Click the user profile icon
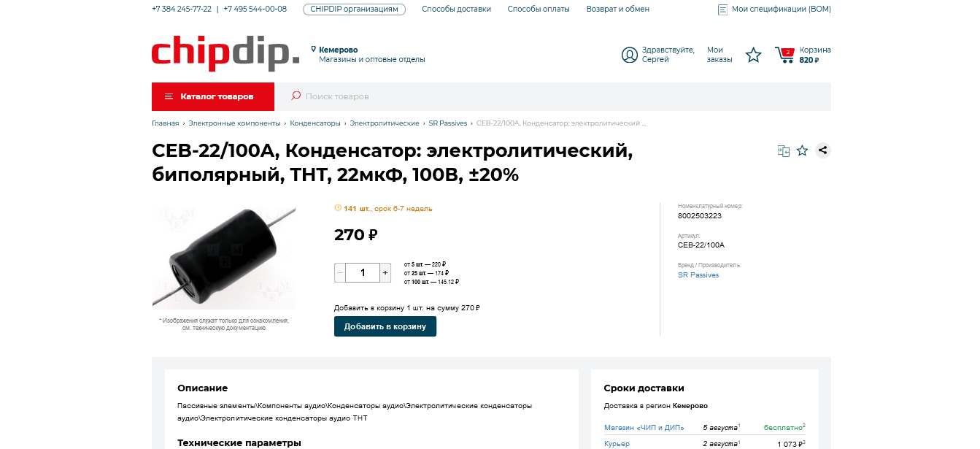980x449 pixels. click(x=629, y=55)
